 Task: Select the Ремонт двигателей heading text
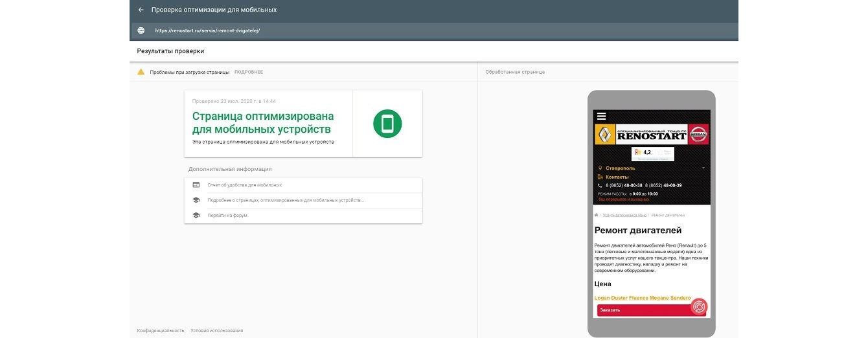[638, 231]
